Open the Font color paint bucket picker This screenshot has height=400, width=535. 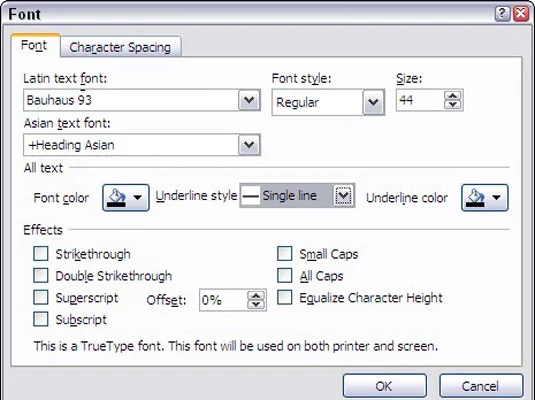(x=126, y=197)
